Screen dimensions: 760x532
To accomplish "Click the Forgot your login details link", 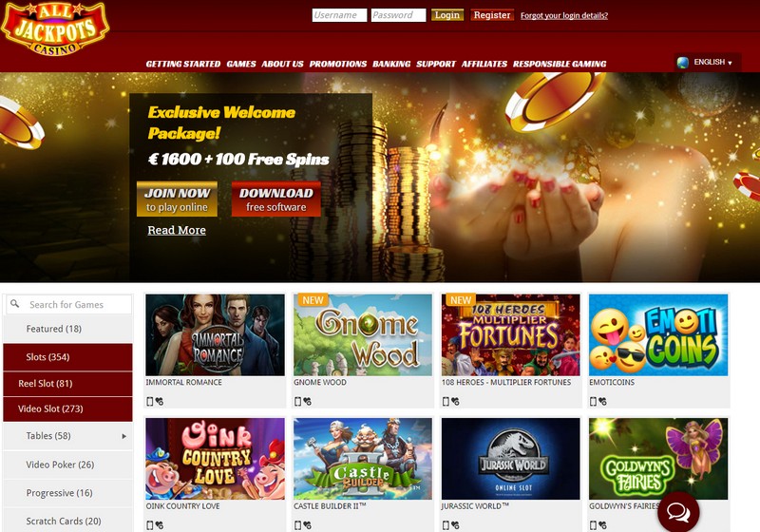I will (564, 15).
